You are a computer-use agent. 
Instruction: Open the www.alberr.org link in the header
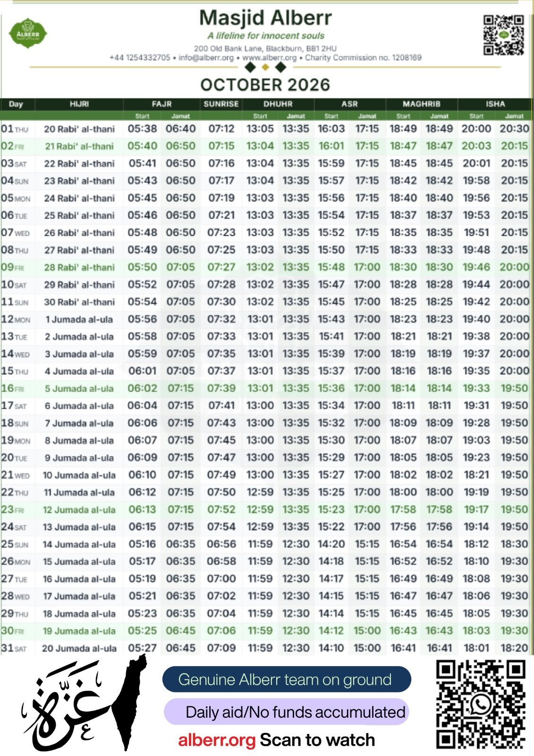(x=270, y=58)
